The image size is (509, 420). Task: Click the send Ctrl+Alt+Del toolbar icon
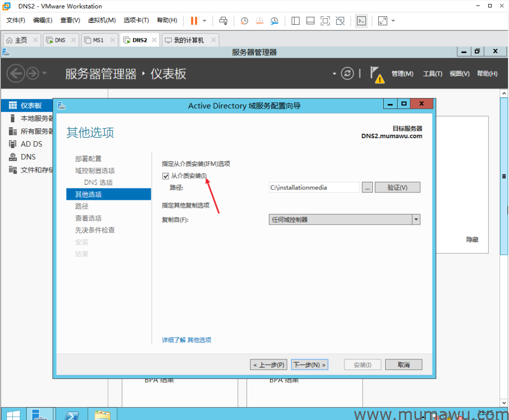(x=223, y=20)
